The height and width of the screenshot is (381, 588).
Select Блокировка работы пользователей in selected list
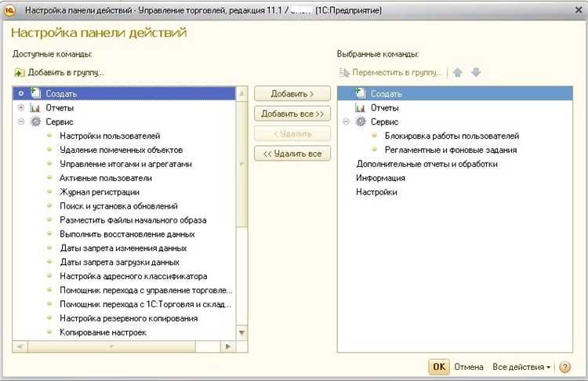point(452,136)
